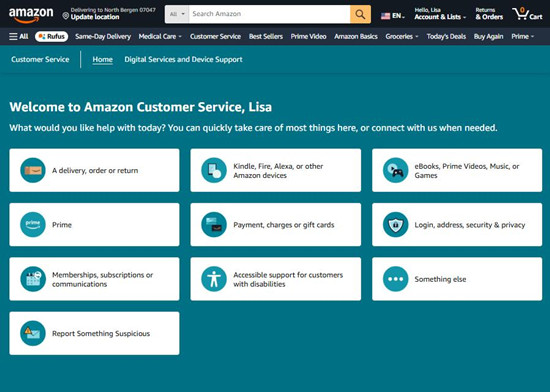This screenshot has width=550, height=392.
Task: Click the three dots Something else icon
Action: [395, 279]
